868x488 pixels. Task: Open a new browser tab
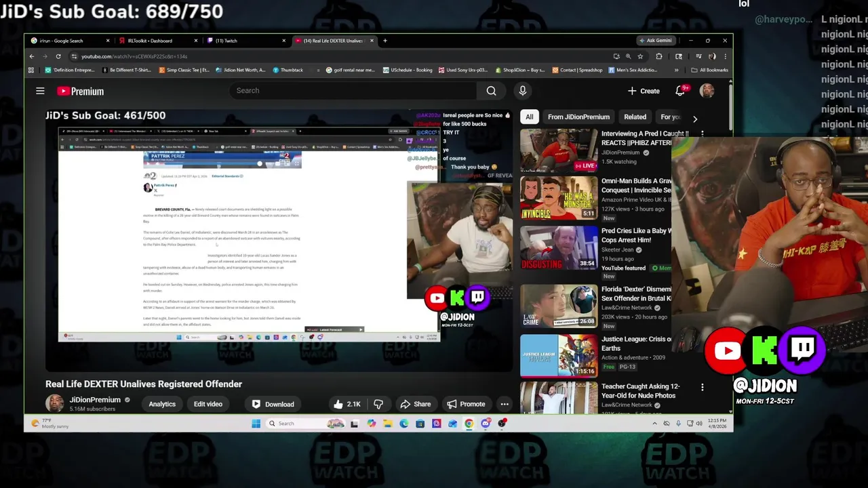coord(385,41)
